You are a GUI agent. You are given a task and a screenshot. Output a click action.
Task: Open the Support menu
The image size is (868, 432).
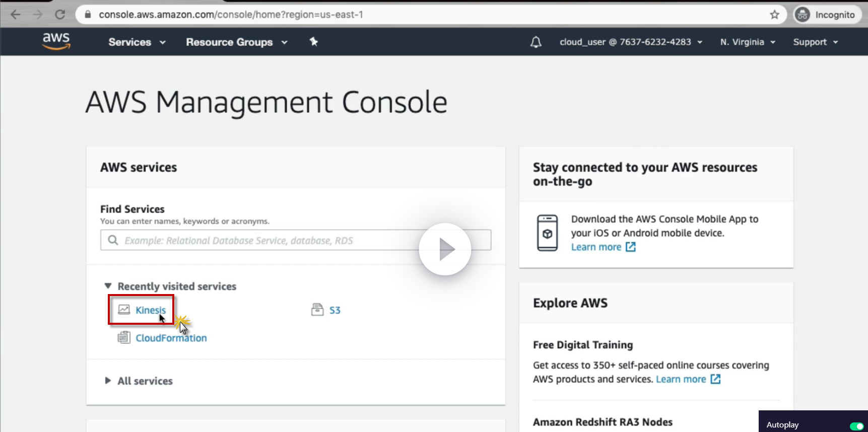click(x=815, y=42)
